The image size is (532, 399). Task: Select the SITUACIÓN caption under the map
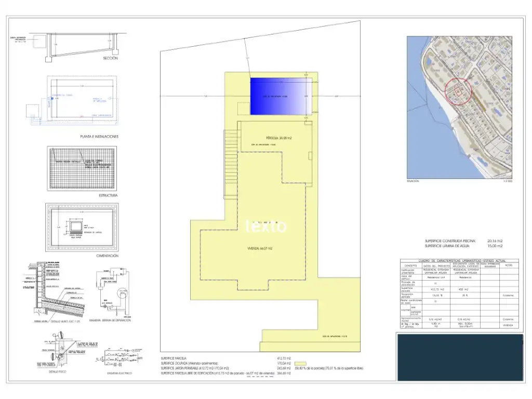[x=413, y=181]
